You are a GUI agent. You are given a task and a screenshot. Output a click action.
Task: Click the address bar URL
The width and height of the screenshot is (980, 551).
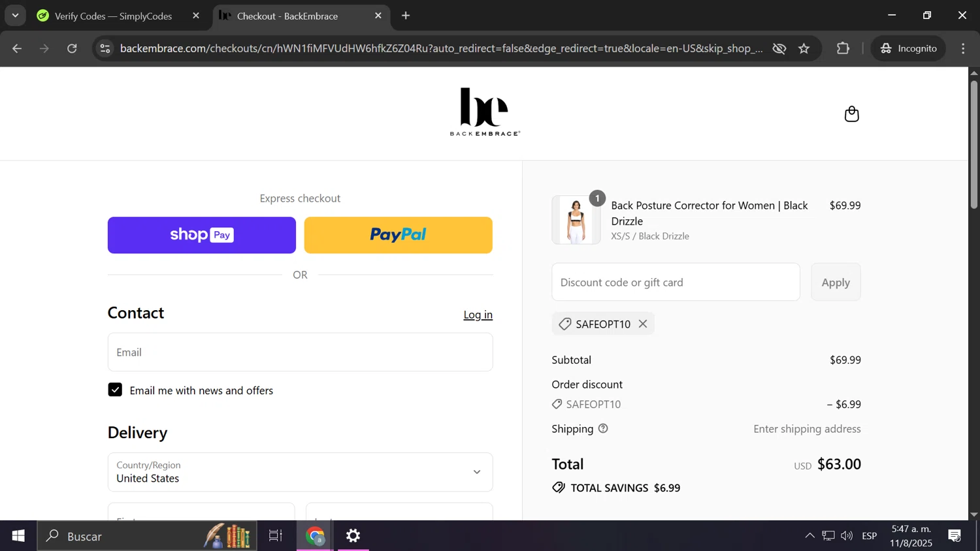click(x=441, y=48)
